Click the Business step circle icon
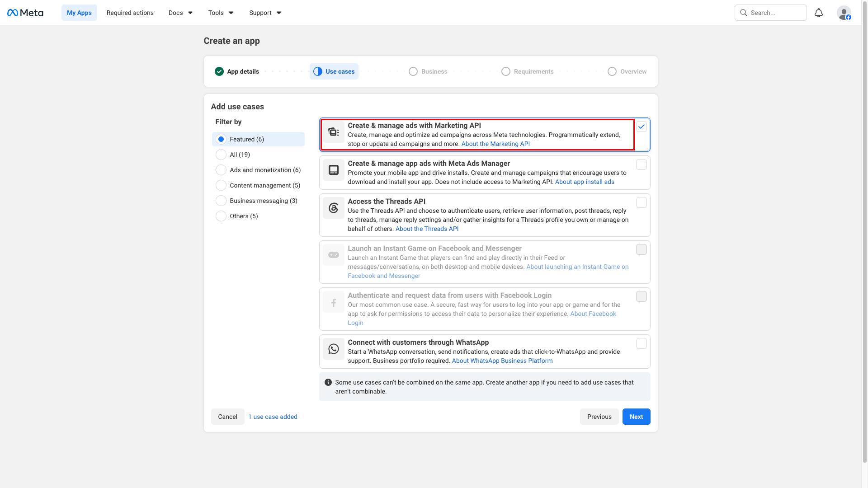The width and height of the screenshot is (868, 488). click(413, 71)
